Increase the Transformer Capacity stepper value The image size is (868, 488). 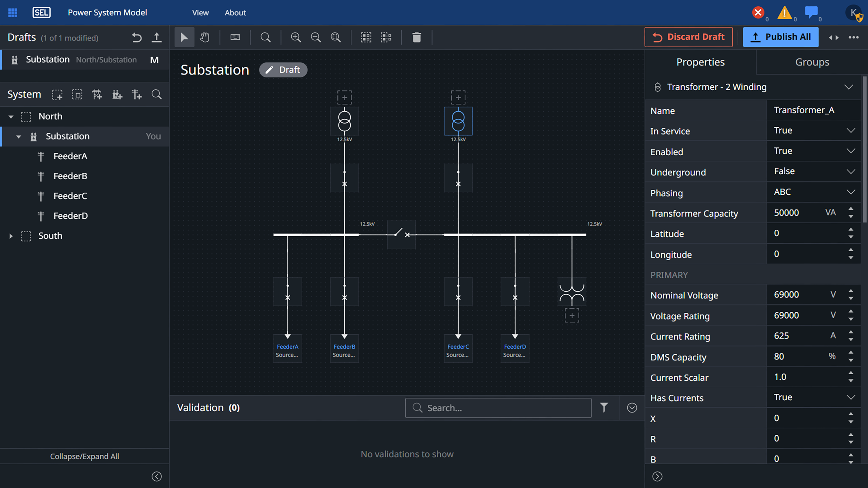pos(850,209)
